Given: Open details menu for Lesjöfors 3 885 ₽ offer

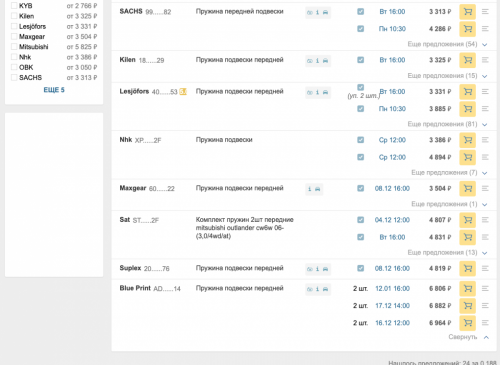Looking at the screenshot, I should [485, 109].
